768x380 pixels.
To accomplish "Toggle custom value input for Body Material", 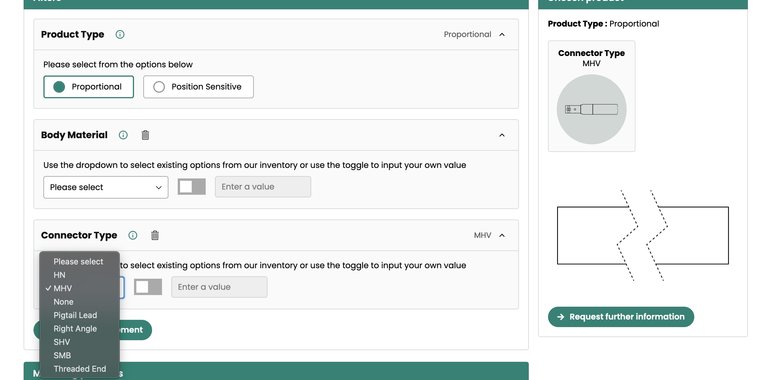I will (x=192, y=187).
